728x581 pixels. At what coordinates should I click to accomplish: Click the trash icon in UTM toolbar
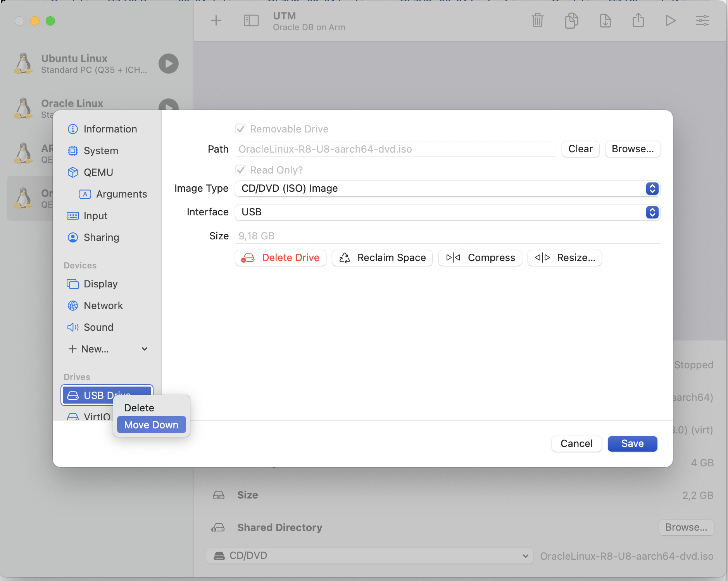tap(537, 21)
